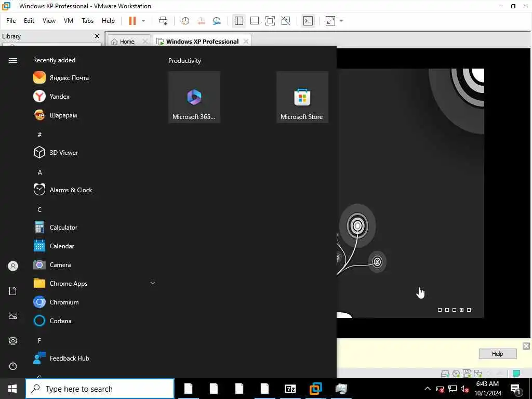Pause the virtual machine with the orange button
This screenshot has width=532, height=399.
point(132,21)
